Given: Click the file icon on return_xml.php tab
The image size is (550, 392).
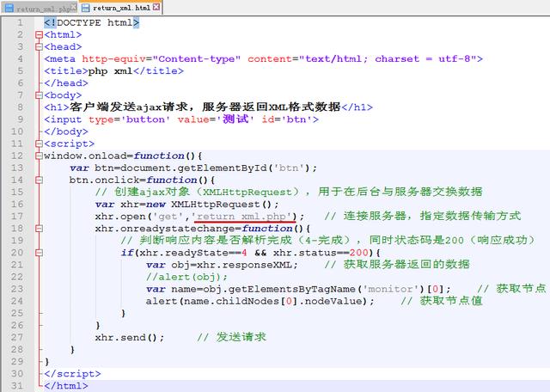Looking at the screenshot, I should (8, 8).
